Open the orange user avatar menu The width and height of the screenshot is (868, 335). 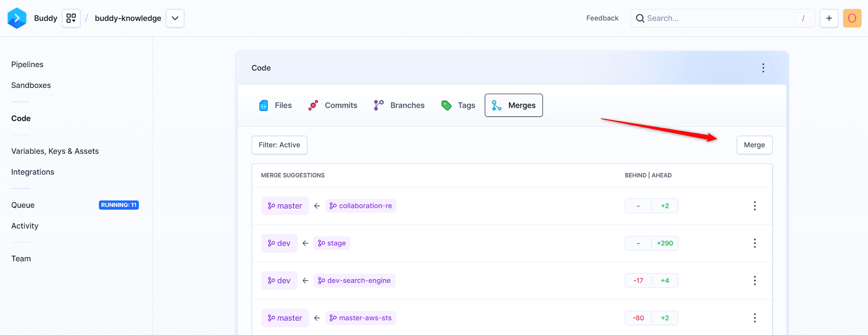852,18
